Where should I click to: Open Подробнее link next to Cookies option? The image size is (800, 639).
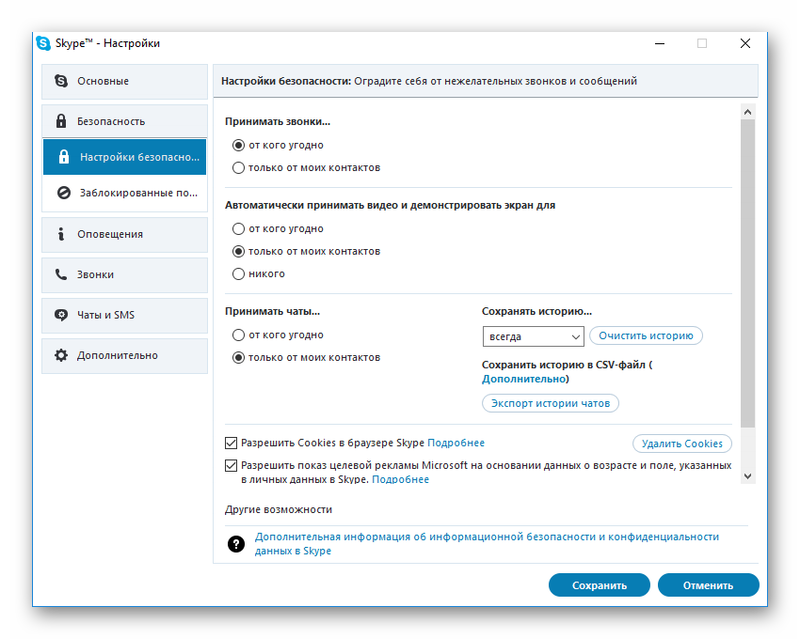[x=456, y=443]
